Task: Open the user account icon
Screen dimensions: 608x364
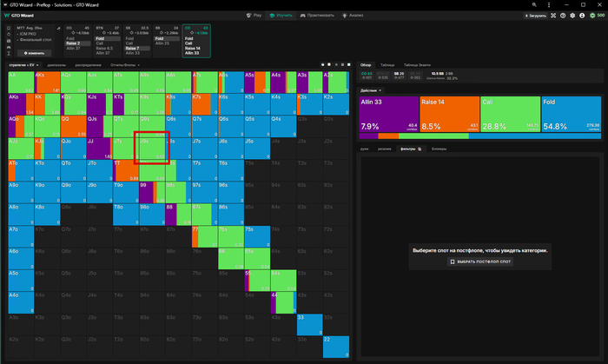Action: [582, 16]
